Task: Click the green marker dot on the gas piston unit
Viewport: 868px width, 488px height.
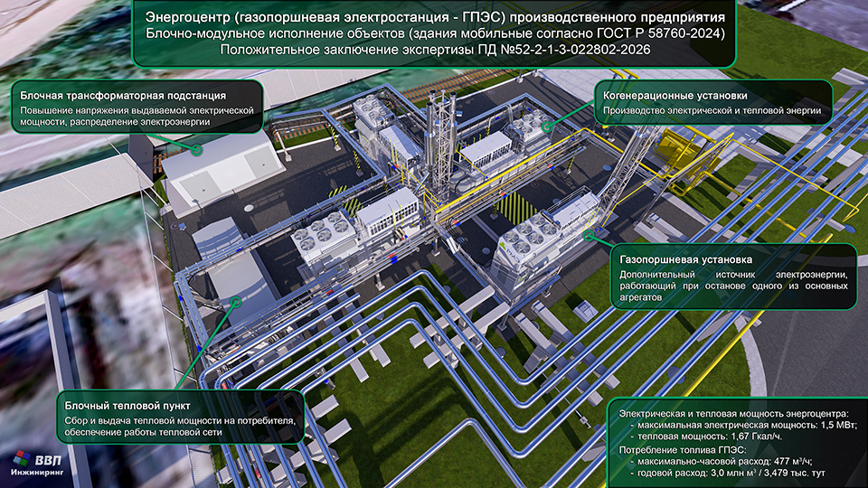Action: pos(589,236)
